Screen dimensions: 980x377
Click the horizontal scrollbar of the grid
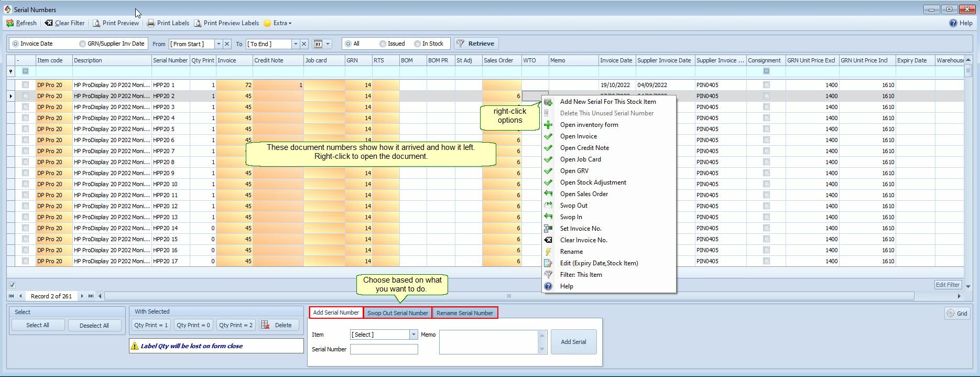[x=509, y=296]
